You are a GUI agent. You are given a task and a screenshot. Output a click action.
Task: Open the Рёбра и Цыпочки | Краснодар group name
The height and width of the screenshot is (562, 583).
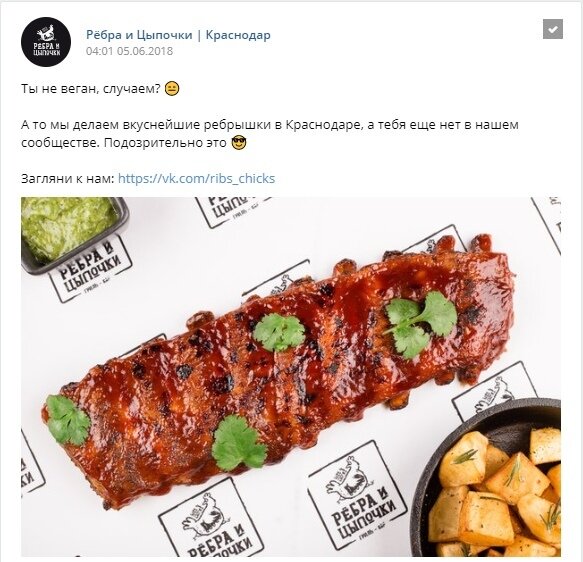pyautogui.click(x=178, y=35)
